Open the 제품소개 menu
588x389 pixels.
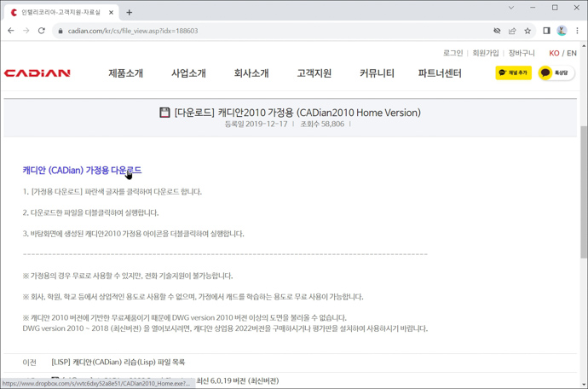coord(125,73)
